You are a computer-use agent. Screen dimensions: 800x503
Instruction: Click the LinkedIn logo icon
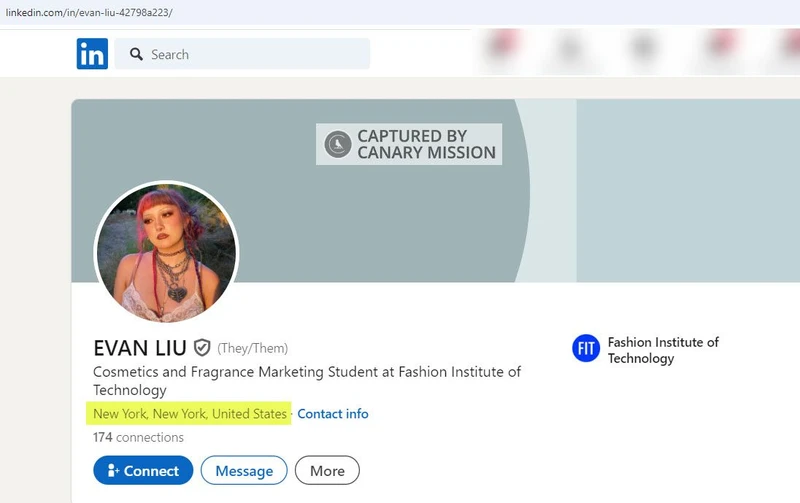(92, 54)
